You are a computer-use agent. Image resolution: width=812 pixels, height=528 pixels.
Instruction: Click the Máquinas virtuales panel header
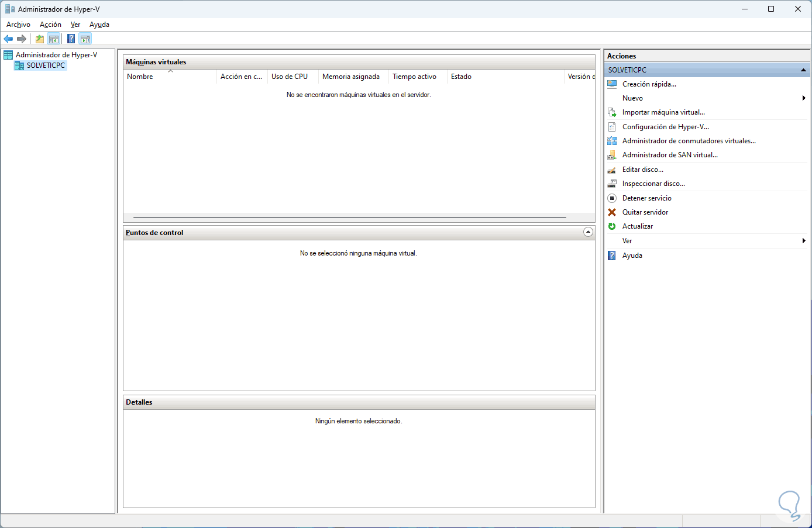[359, 62]
